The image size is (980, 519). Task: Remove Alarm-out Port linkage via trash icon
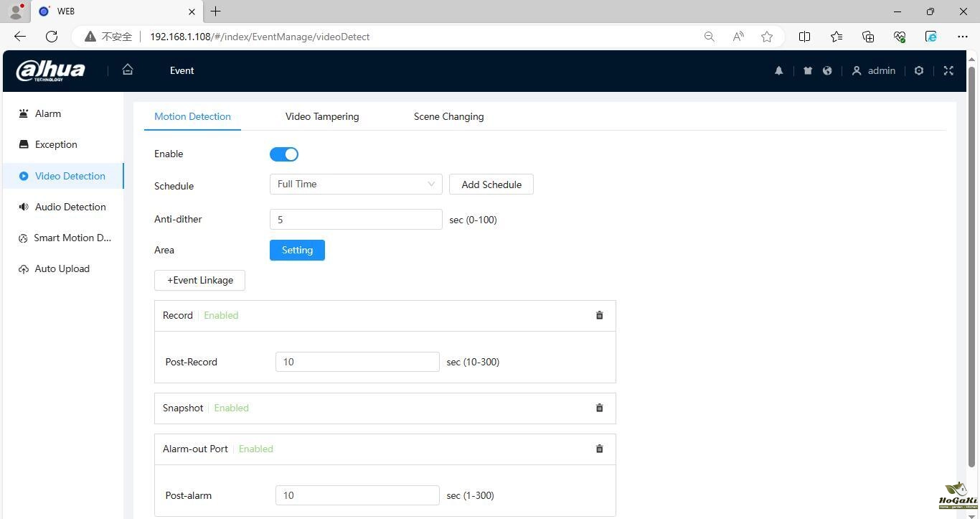click(600, 449)
